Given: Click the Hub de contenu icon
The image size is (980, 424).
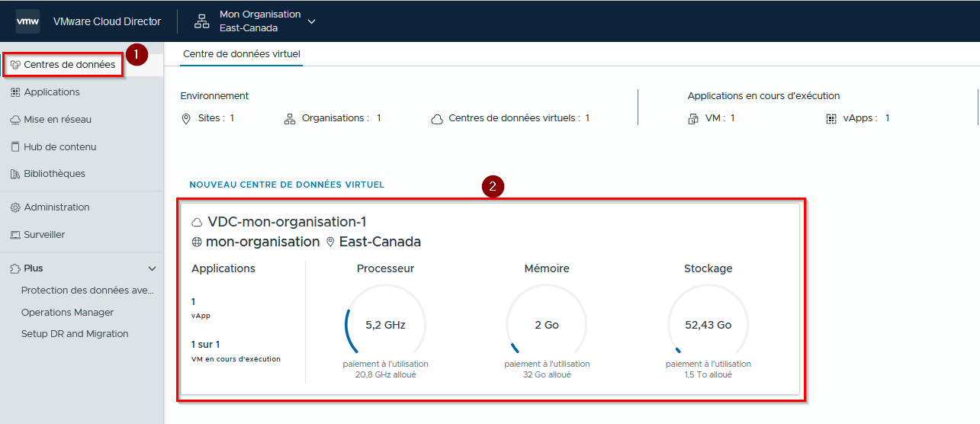Looking at the screenshot, I should point(15,147).
